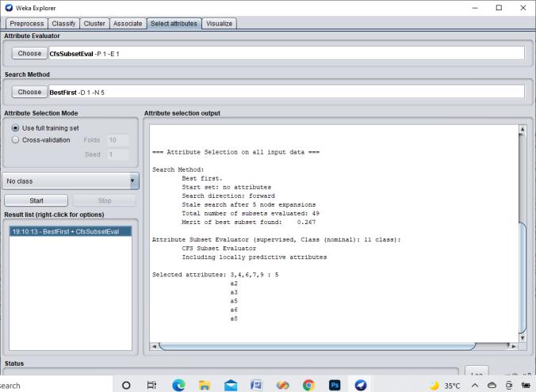Viewport: 536px width, 392px height.
Task: Switch to the Classify tab
Action: [x=63, y=24]
